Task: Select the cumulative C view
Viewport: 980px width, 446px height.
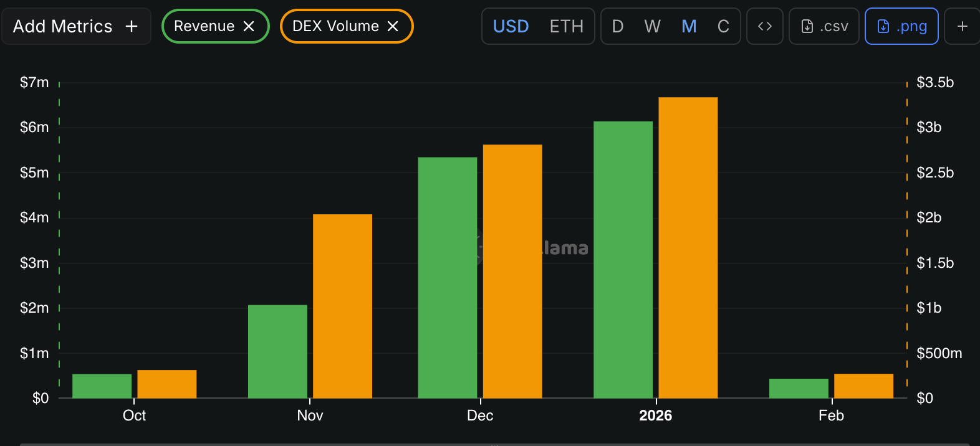Action: [723, 26]
